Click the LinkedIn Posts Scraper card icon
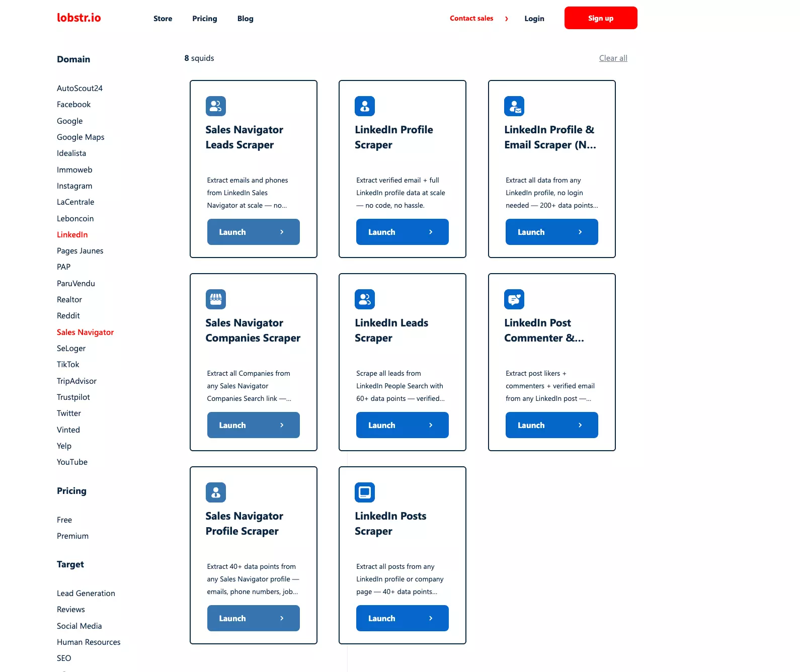 pyautogui.click(x=365, y=492)
